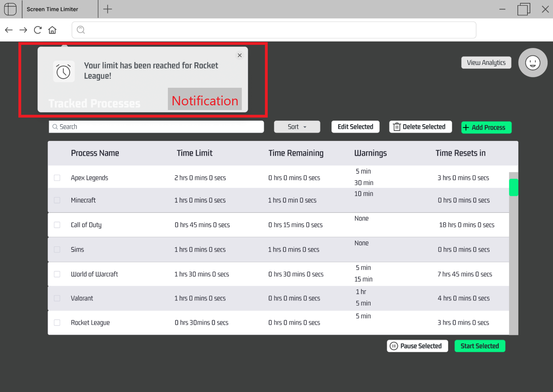This screenshot has width=553, height=392.
Task: Check the Apex Legends row checkbox
Action: pos(57,178)
